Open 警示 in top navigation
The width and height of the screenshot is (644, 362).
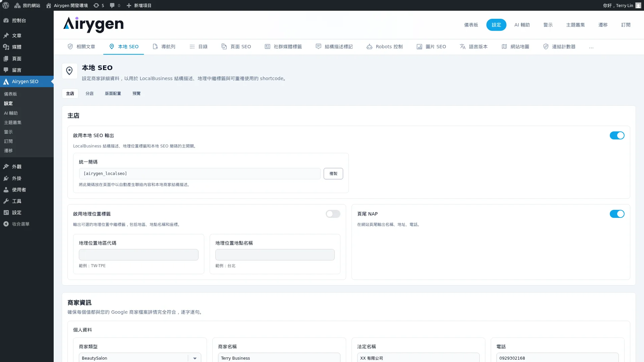548,25
